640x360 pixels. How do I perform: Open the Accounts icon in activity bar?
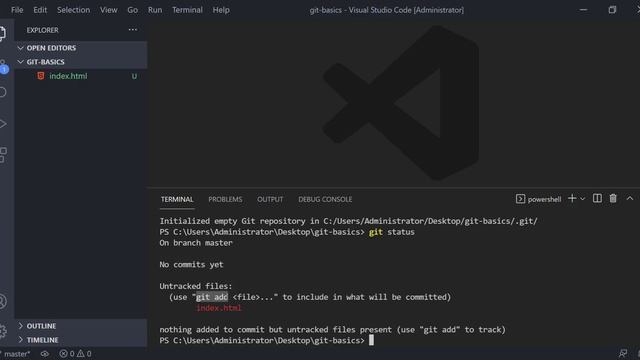pyautogui.click(x=2, y=302)
